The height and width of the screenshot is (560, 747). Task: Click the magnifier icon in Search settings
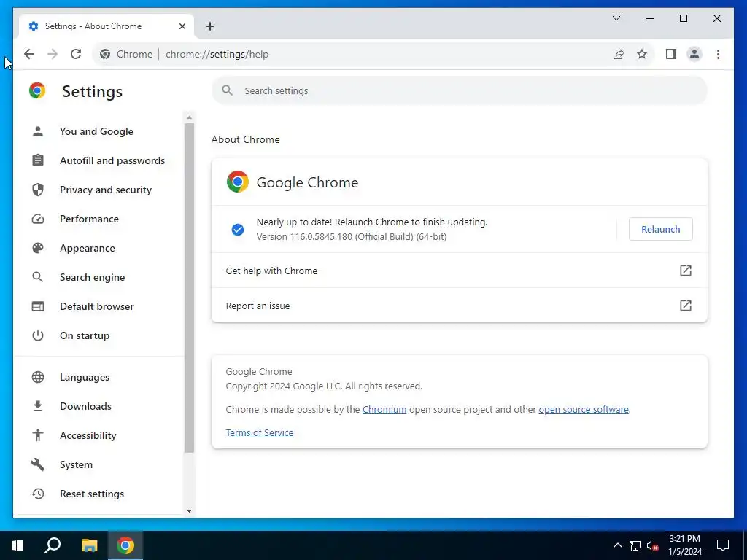click(228, 90)
